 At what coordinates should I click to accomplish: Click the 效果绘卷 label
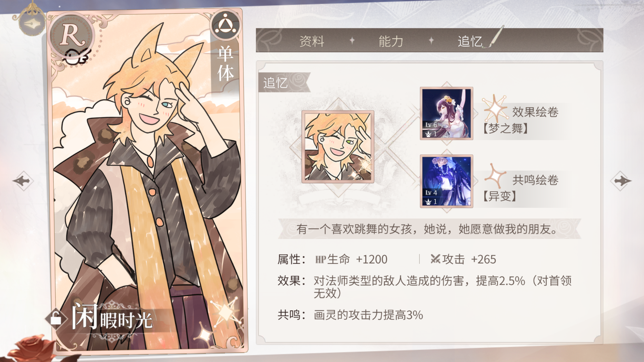pos(535,112)
